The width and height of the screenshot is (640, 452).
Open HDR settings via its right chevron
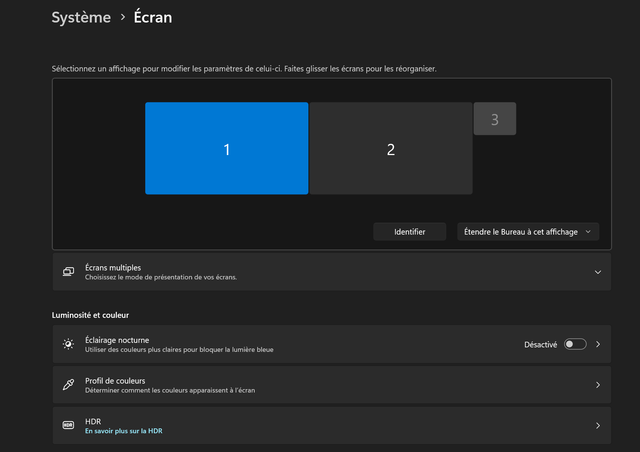click(x=598, y=425)
